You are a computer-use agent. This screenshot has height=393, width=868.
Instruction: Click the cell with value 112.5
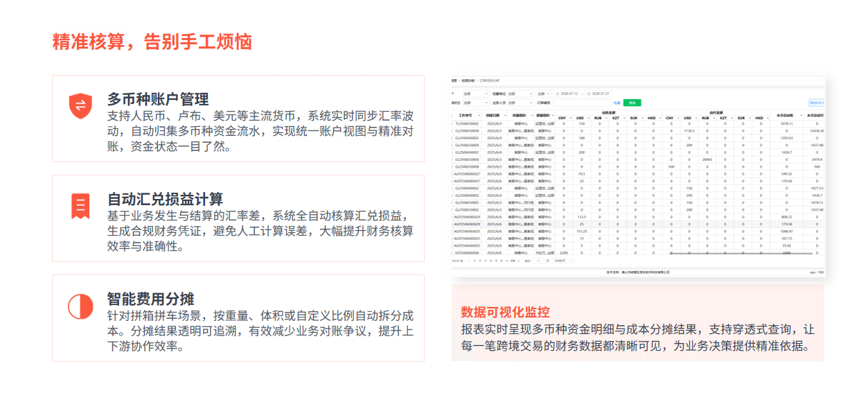(582, 217)
